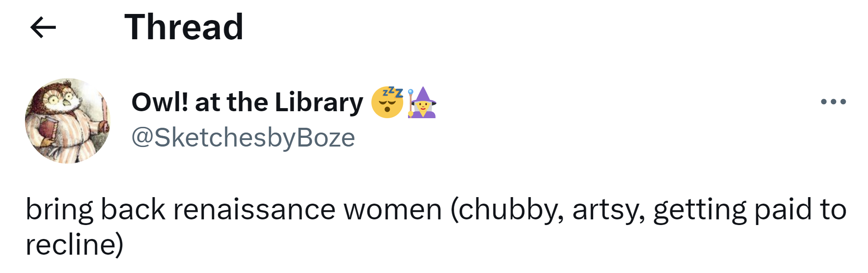Viewport: 868px width, 273px height.
Task: Click the word "Library" in the display name
Action: point(319,102)
